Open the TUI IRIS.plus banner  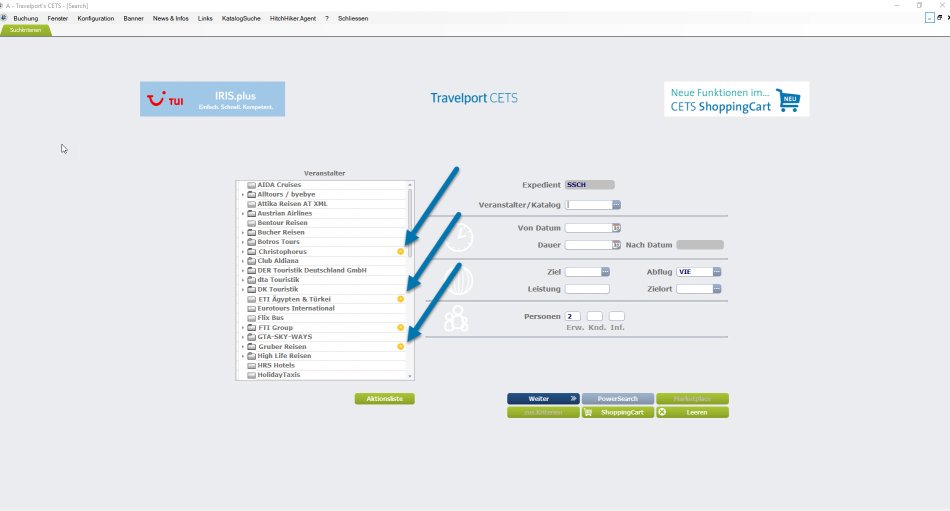tap(212, 99)
